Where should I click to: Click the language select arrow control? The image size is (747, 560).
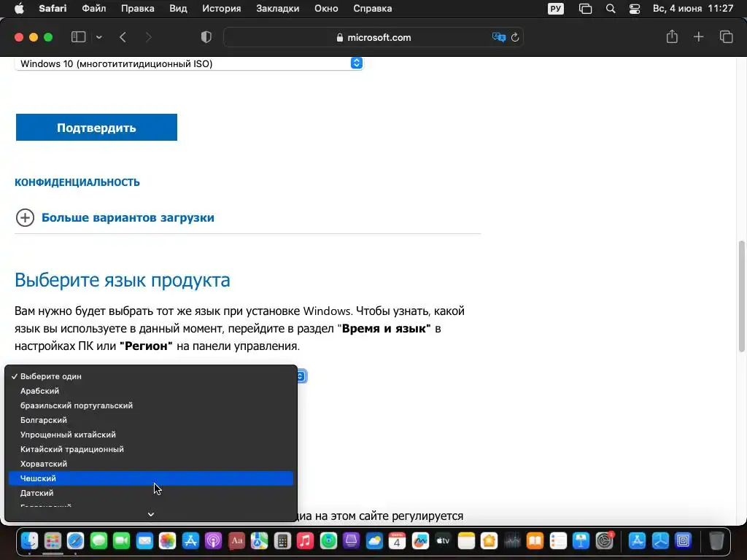click(x=301, y=376)
